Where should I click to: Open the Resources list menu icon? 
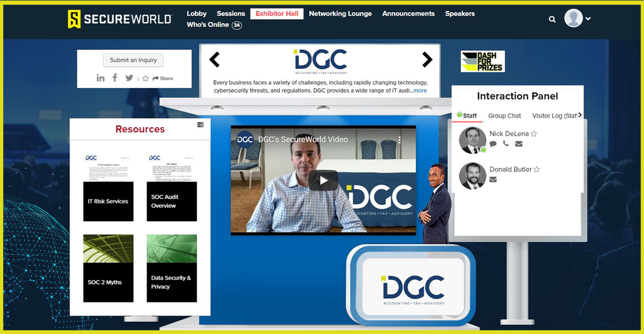pyautogui.click(x=201, y=124)
